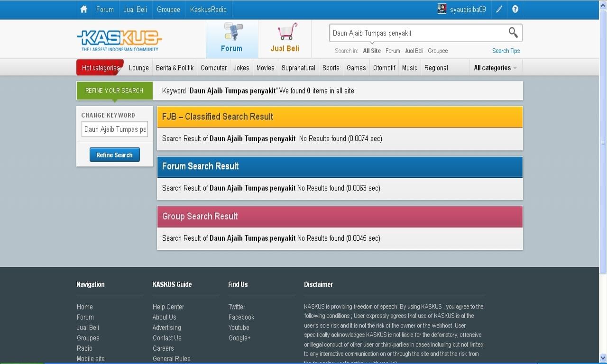Screen dimensions: 607x364
Task: Click the search magnifier icon
Action: (x=513, y=32)
